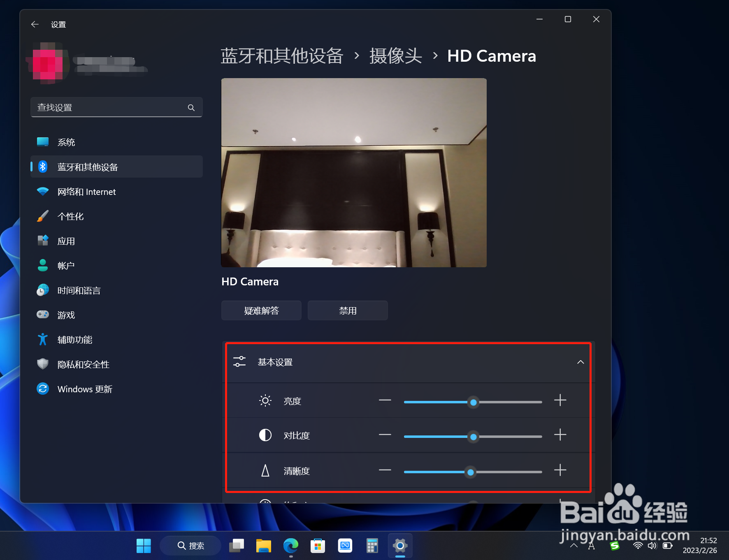Viewport: 729px width, 560px height.
Task: Launch Microsoft Edge from the taskbar
Action: 291,546
